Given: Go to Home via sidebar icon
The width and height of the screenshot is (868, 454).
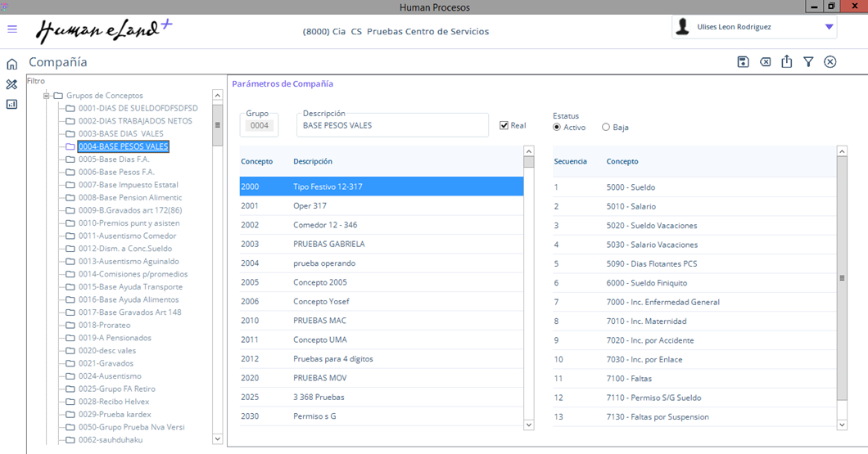Looking at the screenshot, I should tap(11, 64).
